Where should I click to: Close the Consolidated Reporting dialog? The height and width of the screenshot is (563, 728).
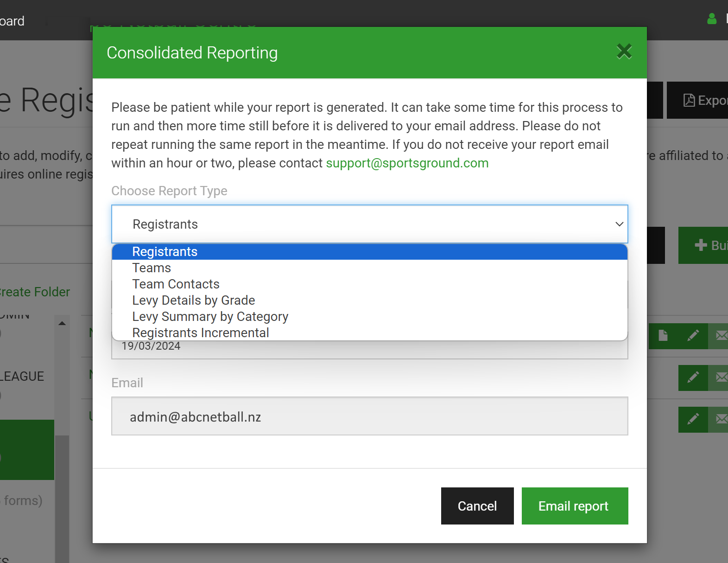(x=624, y=51)
